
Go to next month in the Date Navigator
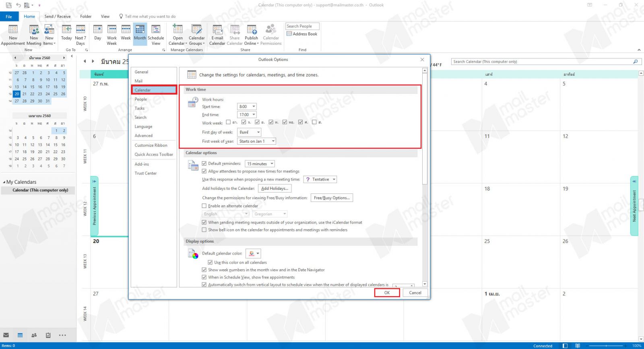[64, 58]
